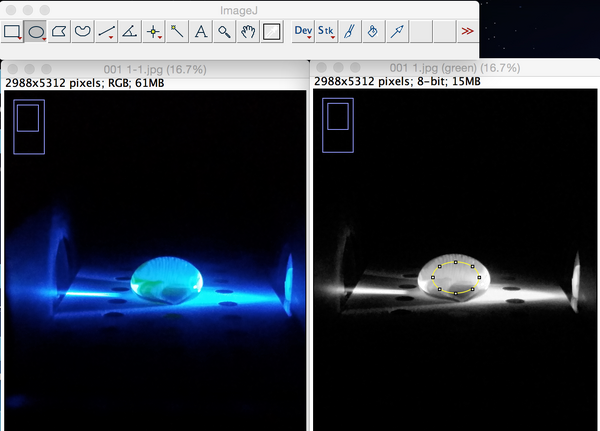Select the Arrow tool
Viewport: 600px width, 431px height.
pyautogui.click(x=397, y=32)
